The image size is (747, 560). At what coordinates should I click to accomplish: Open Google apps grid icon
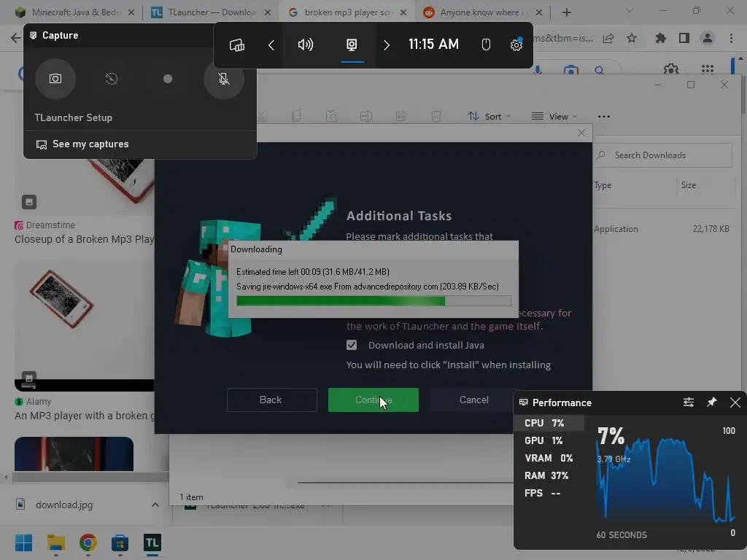[x=708, y=69]
